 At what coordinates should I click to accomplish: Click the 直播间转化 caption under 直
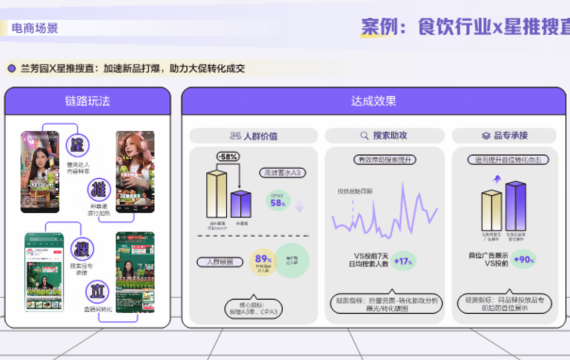point(98,309)
